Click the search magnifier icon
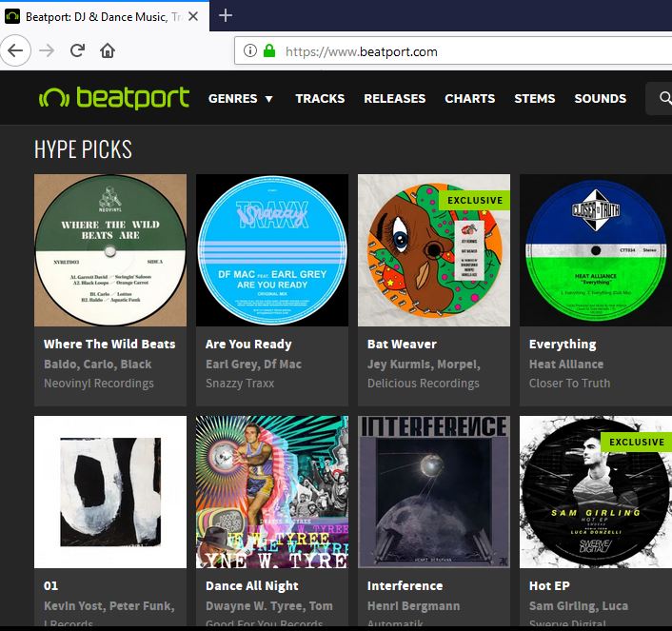 tap(664, 98)
